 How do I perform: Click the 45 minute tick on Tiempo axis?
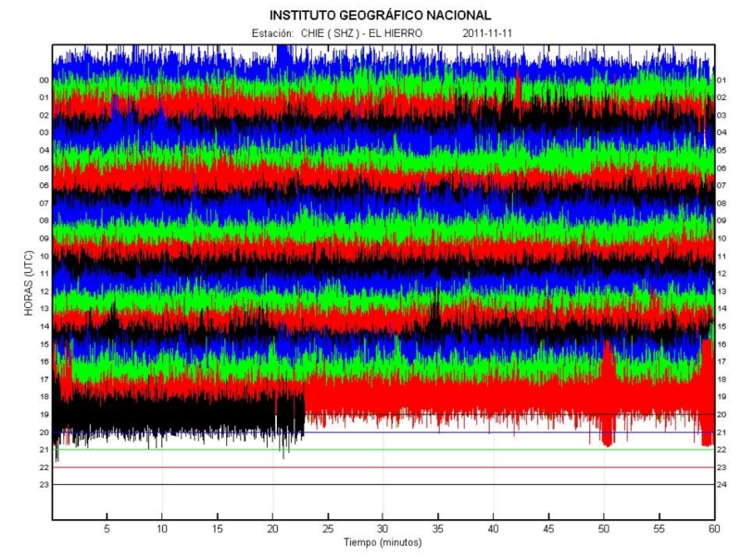548,529
